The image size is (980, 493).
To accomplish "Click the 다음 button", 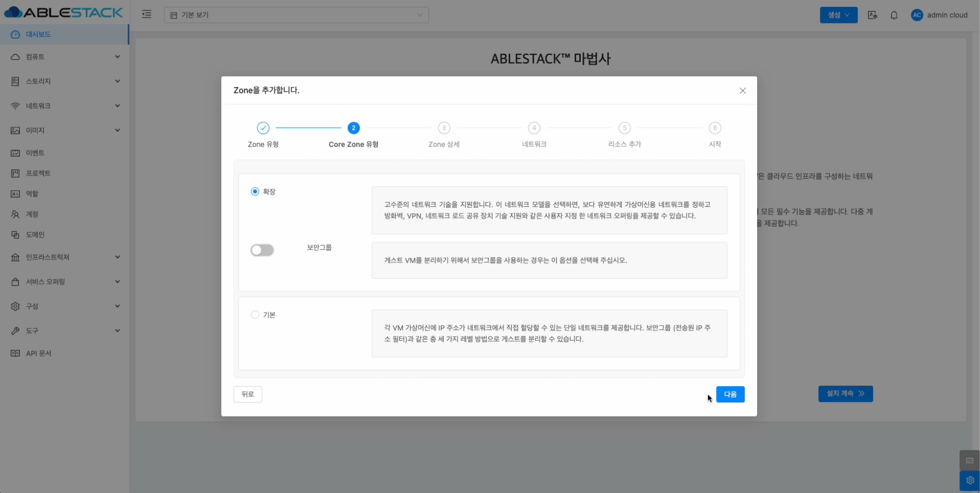I will pyautogui.click(x=730, y=394).
